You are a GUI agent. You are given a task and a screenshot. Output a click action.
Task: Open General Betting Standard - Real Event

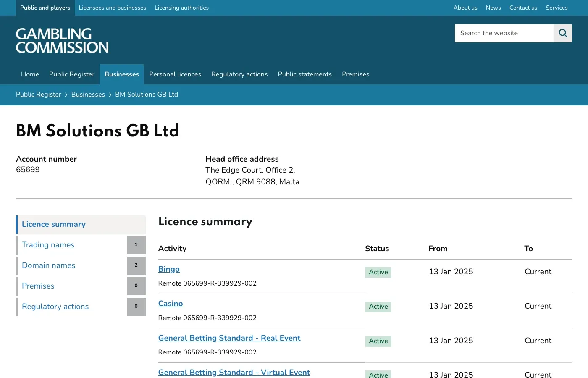[229, 338]
